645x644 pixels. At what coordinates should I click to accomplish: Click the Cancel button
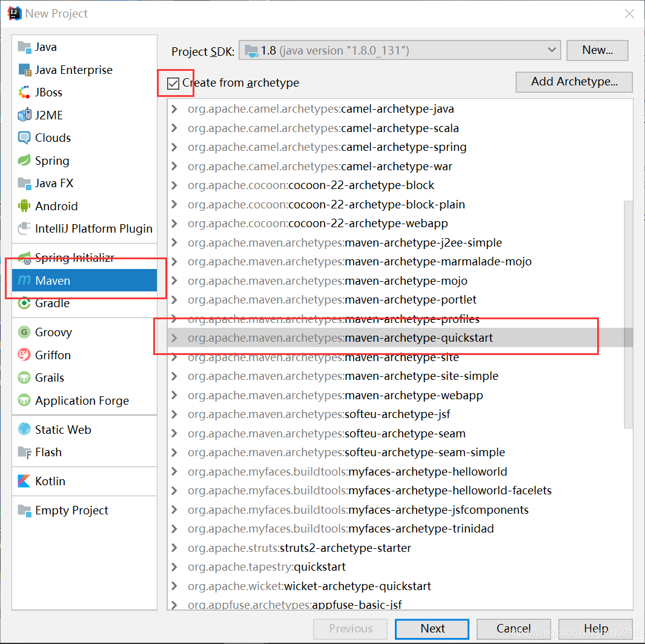(x=514, y=629)
